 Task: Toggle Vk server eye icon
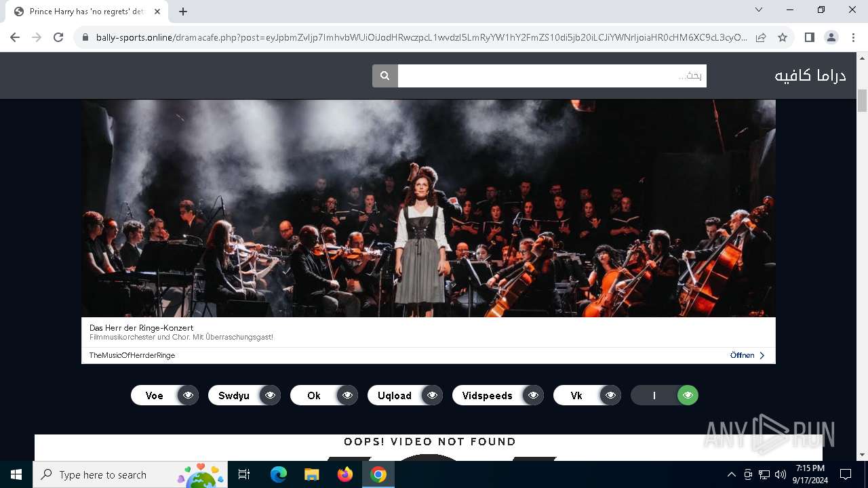coord(610,395)
